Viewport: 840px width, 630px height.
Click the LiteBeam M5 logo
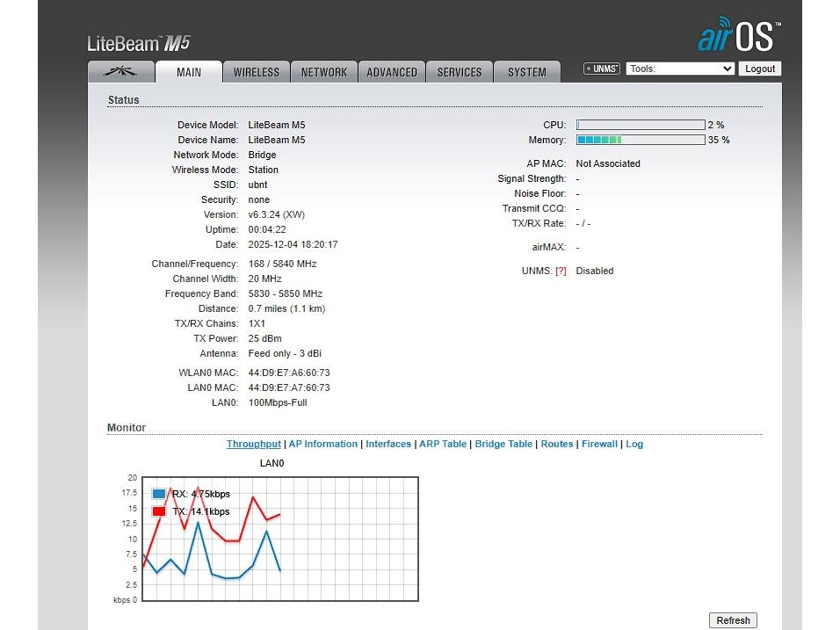coord(138,43)
